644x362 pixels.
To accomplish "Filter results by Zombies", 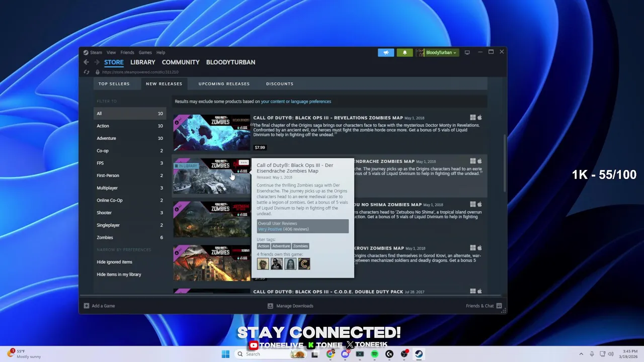I will click(130, 237).
